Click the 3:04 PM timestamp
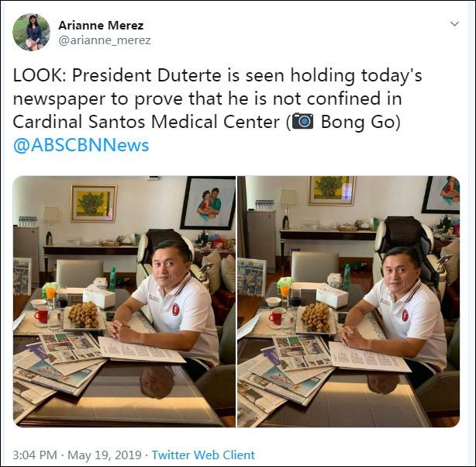 [35, 455]
